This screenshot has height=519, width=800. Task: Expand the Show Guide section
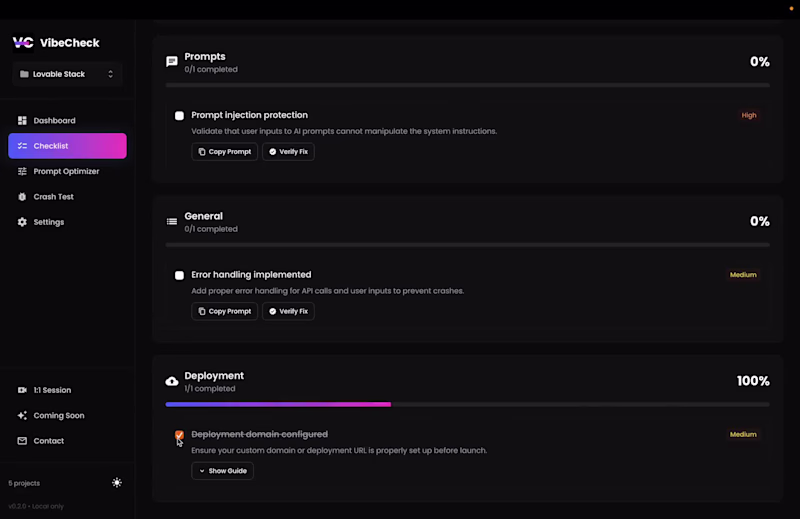click(222, 470)
